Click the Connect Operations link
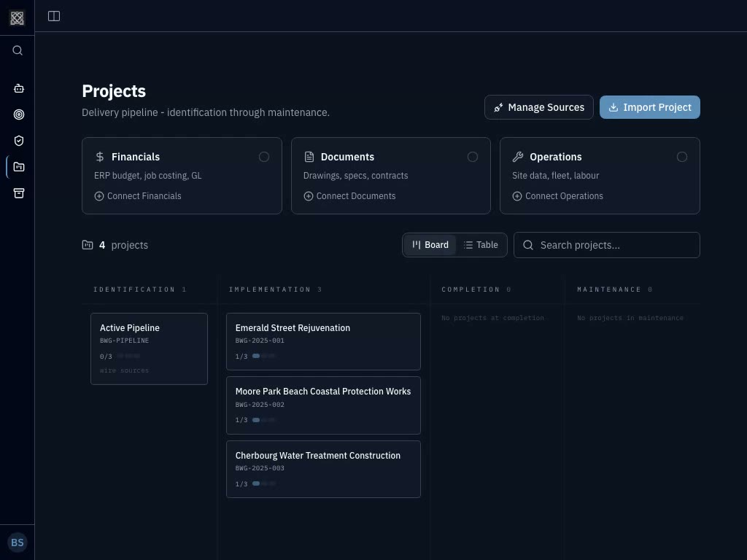 pos(558,195)
